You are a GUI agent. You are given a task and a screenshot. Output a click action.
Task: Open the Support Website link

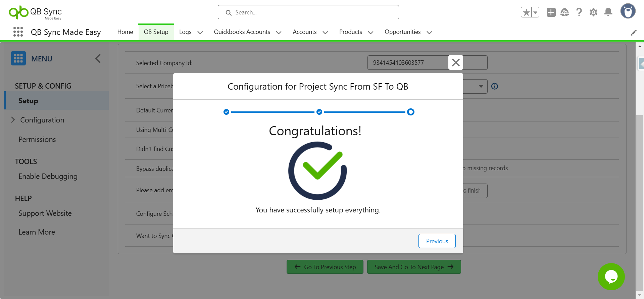click(x=45, y=213)
